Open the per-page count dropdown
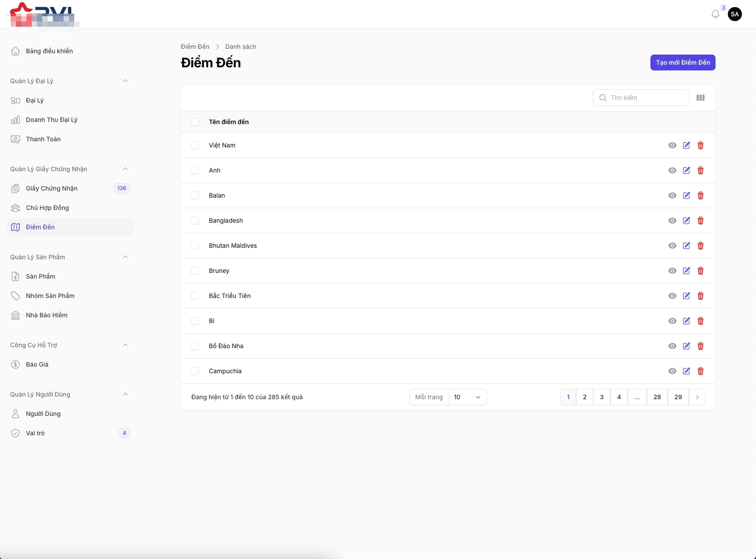The width and height of the screenshot is (756, 559). click(467, 397)
